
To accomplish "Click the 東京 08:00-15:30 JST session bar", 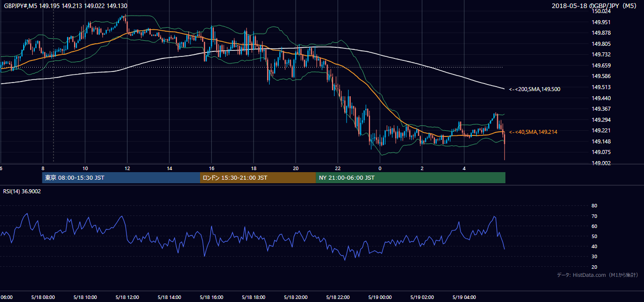I will (121, 178).
